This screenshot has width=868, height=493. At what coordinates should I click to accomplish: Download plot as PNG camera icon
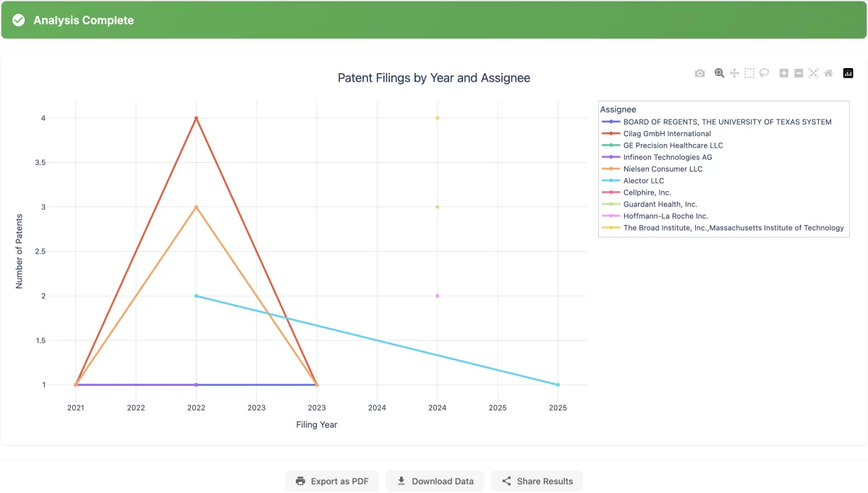point(699,73)
